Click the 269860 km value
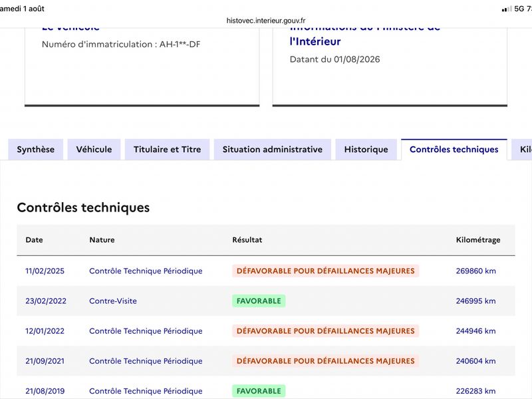Screen dimensions: 532x399 (x=475, y=271)
